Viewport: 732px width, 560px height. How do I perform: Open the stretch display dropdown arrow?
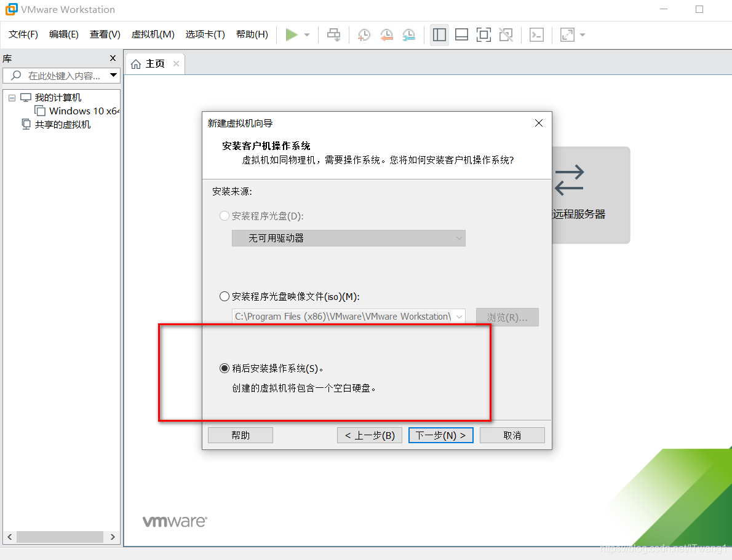click(582, 35)
